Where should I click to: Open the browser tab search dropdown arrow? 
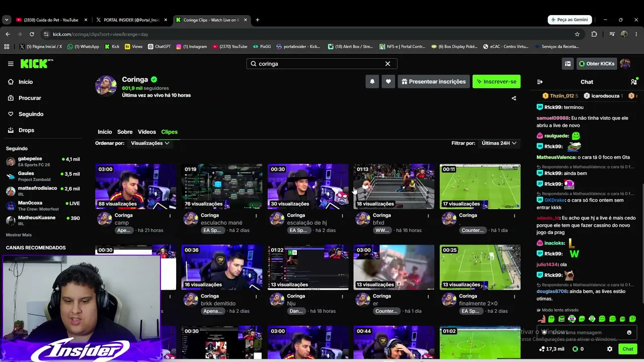(7, 20)
